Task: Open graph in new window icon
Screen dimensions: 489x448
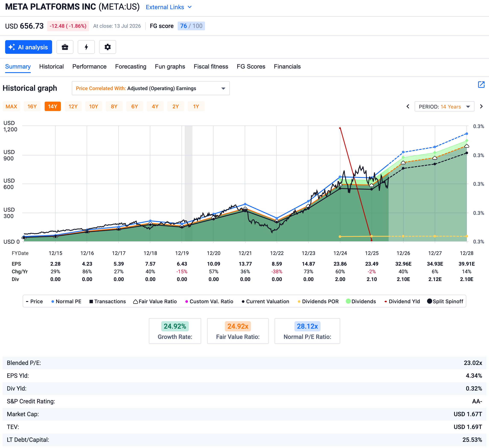Action: pos(481,84)
